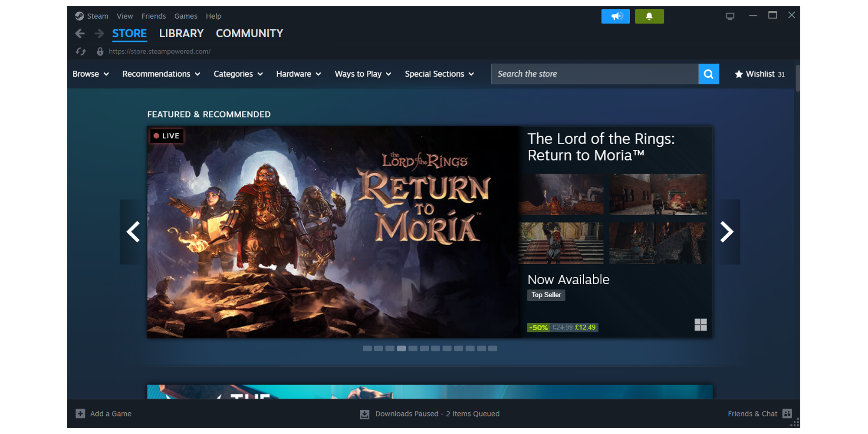This screenshot has width=868, height=434.
Task: Open the Categories dropdown
Action: (238, 74)
